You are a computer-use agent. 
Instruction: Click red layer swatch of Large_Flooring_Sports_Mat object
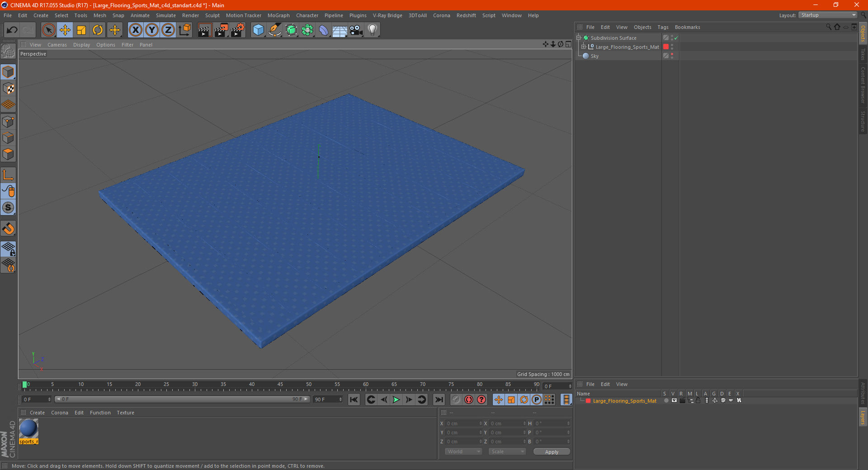click(x=666, y=47)
